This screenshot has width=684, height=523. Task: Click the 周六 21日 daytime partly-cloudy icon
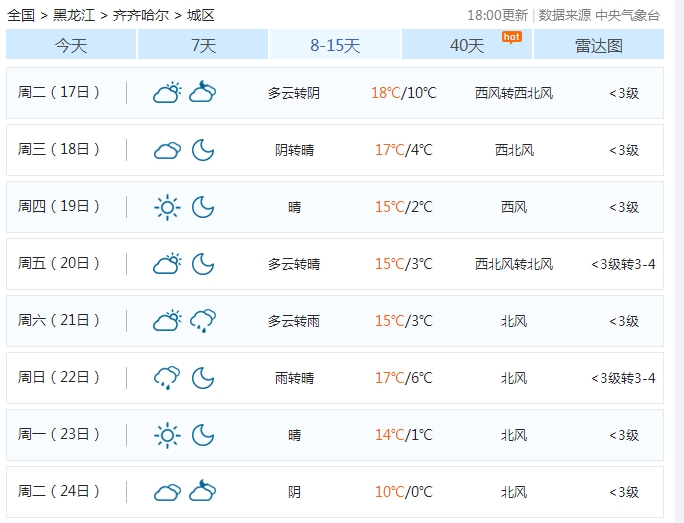[x=168, y=321]
